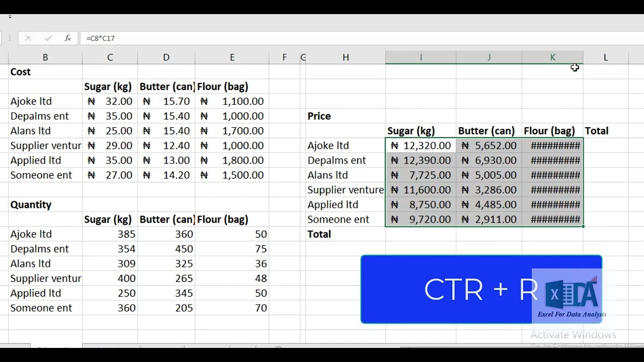Click the Quantity heading cell
Screen dimensions: 644x362
pos(45,205)
